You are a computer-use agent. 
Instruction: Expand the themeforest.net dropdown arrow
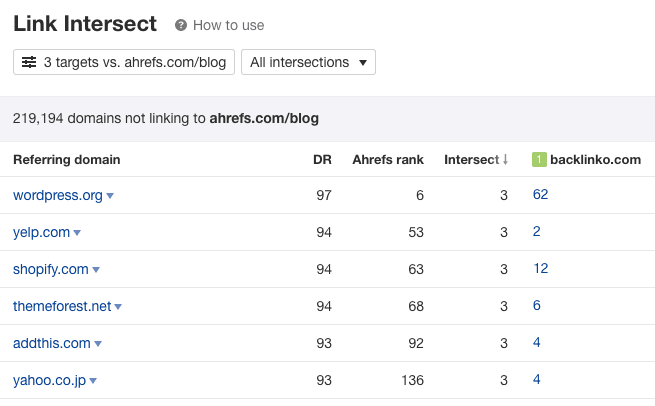[x=118, y=307]
